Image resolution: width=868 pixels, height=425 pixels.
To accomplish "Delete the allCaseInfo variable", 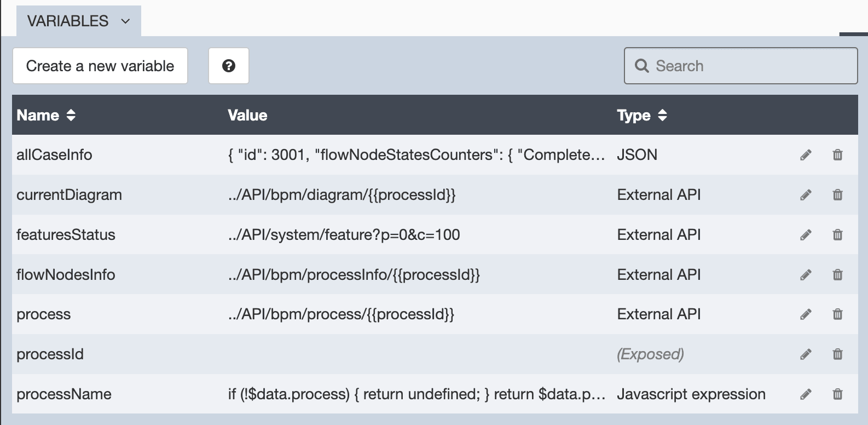I will [837, 155].
